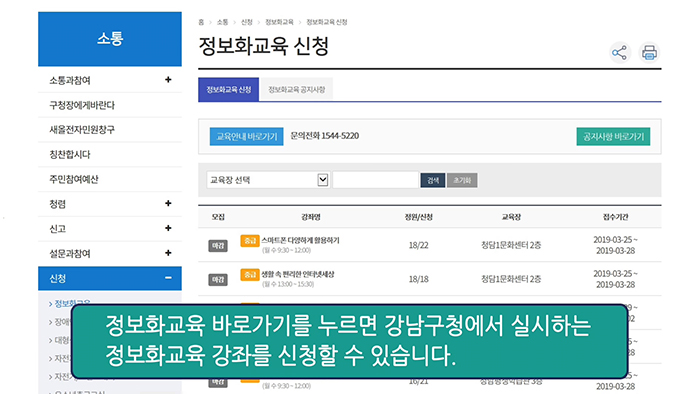Click breadcrumb 소통 link
Image resolution: width=700 pixels, height=394 pixels.
pos(222,22)
